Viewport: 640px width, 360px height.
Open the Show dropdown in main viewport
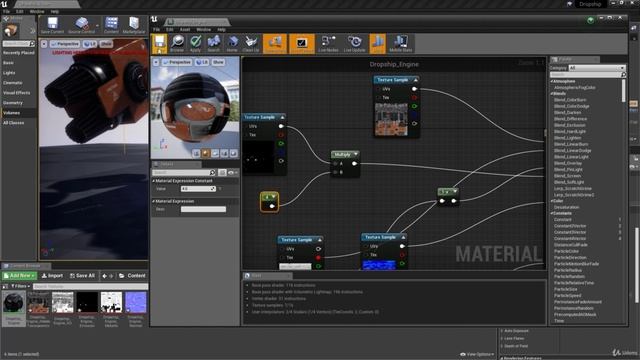click(106, 44)
